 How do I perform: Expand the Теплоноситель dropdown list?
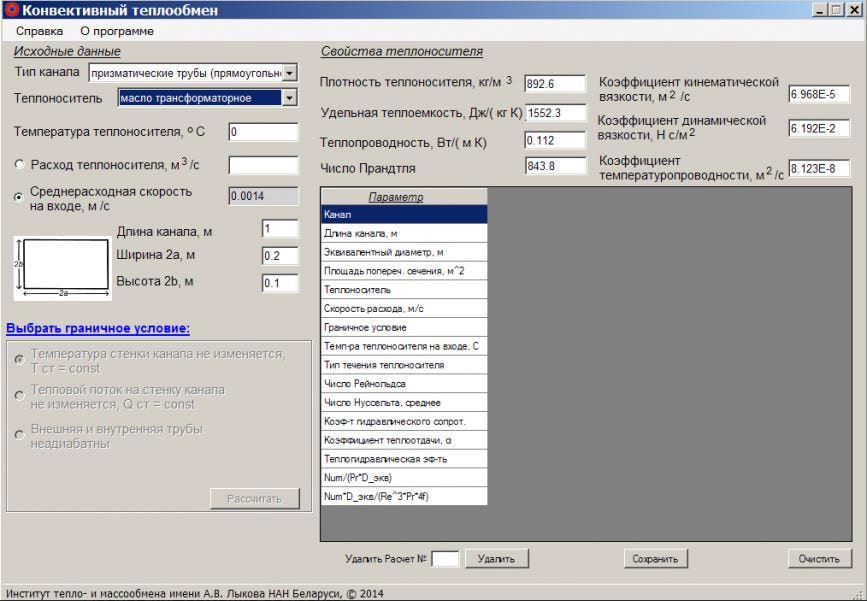[290, 98]
